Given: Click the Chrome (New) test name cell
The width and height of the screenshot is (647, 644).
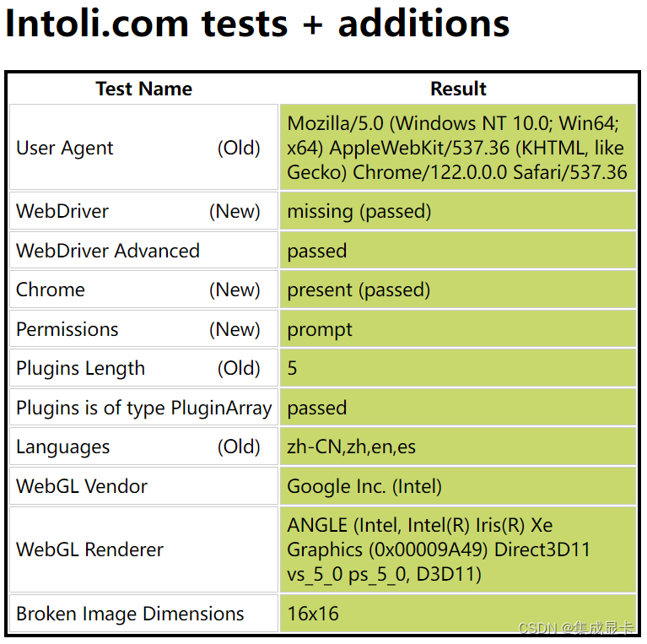Looking at the screenshot, I should [144, 290].
